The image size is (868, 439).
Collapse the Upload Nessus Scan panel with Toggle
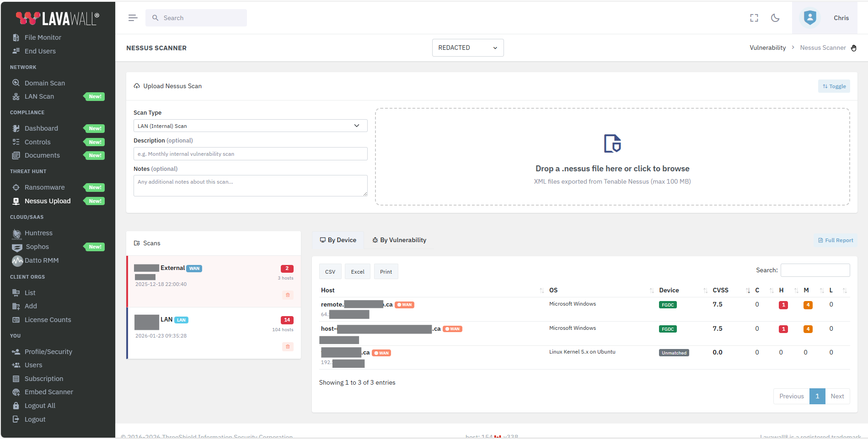tap(834, 86)
